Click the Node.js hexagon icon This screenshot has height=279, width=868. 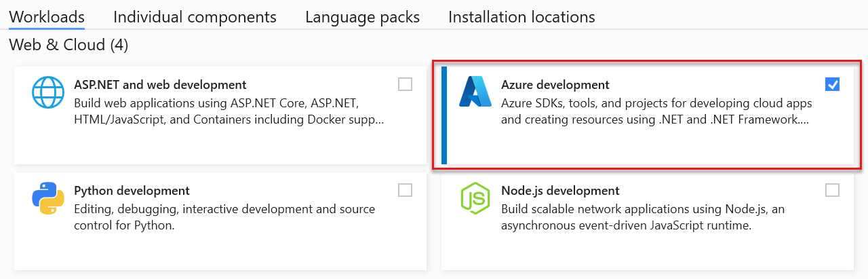(x=475, y=198)
